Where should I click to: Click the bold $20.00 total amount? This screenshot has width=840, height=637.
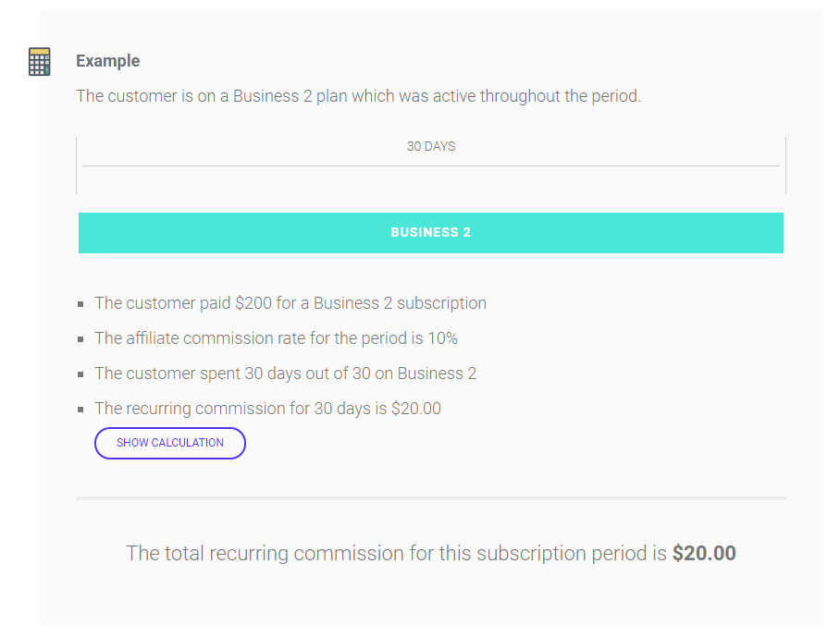(x=704, y=554)
